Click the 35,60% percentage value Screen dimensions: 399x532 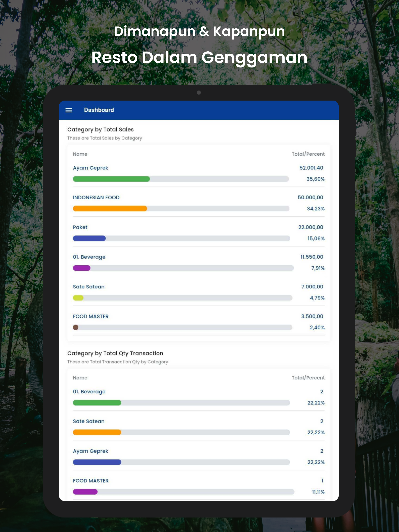pyautogui.click(x=315, y=179)
